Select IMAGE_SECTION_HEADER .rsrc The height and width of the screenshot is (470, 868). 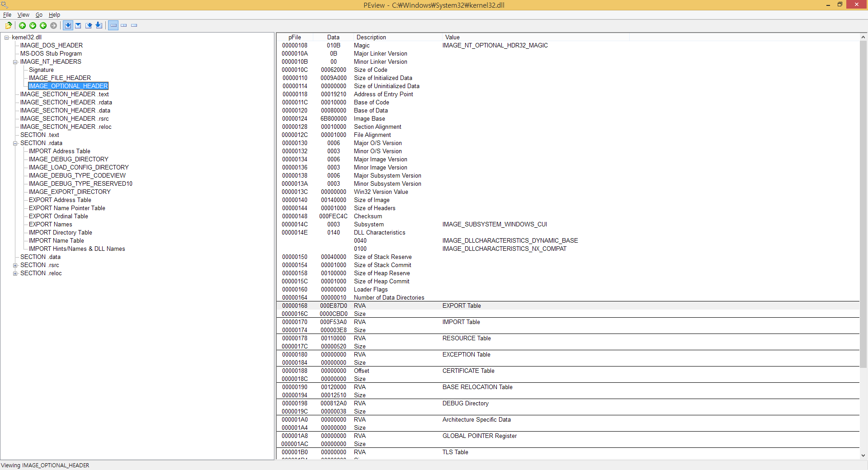click(65, 118)
